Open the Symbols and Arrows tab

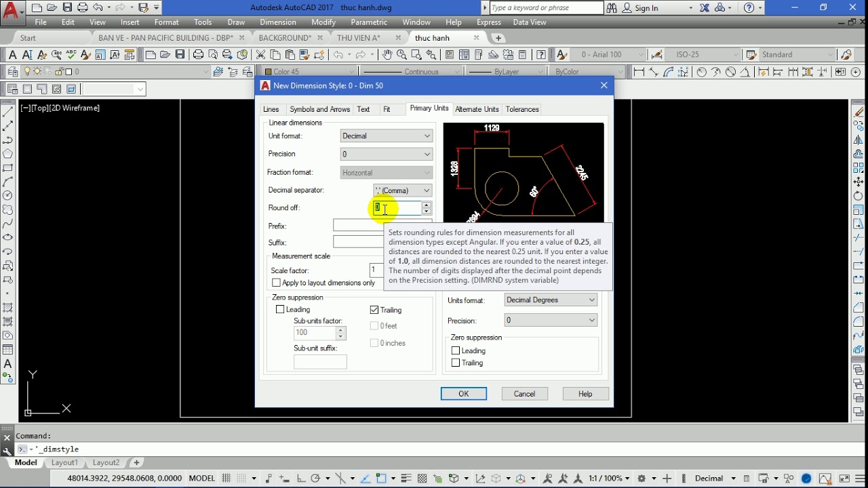(319, 109)
